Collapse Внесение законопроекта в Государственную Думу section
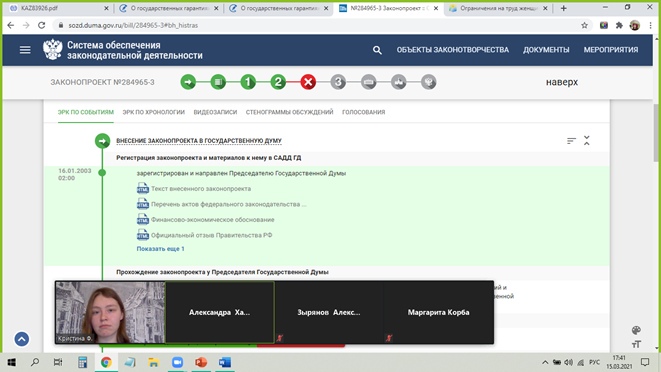The height and width of the screenshot is (372, 661). pos(199,140)
